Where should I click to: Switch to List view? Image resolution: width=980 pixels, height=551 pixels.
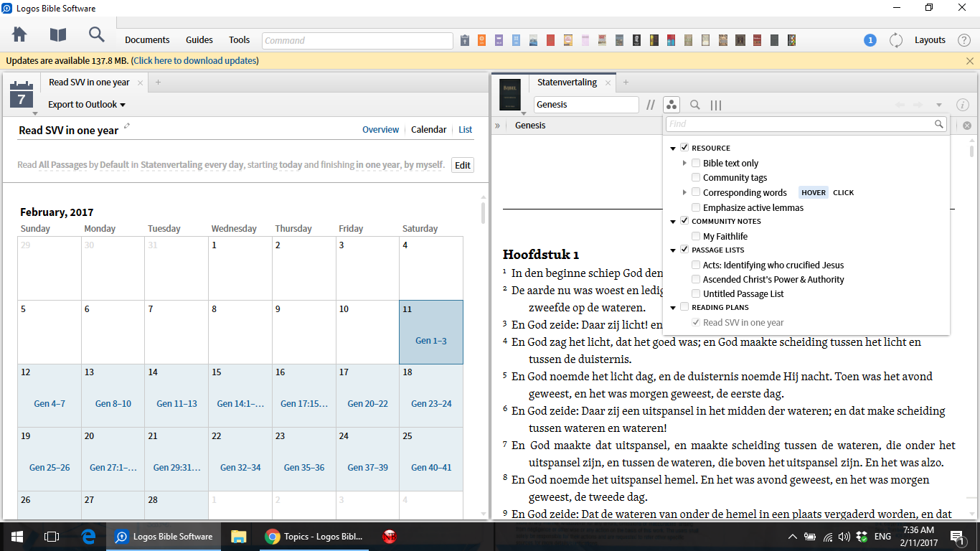point(466,130)
